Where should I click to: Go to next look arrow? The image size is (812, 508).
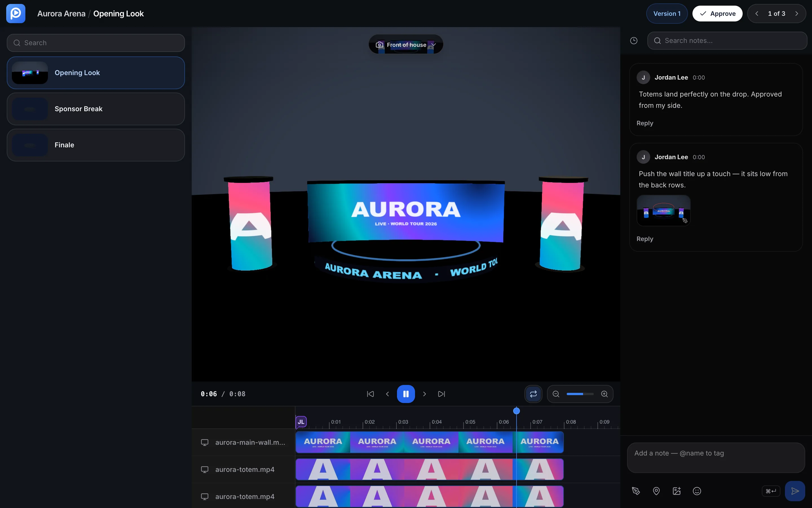click(796, 14)
